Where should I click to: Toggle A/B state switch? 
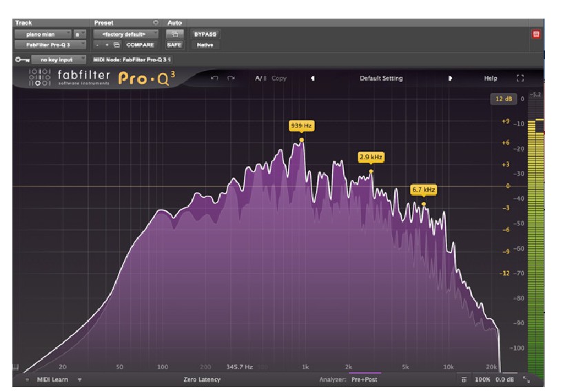(x=260, y=79)
